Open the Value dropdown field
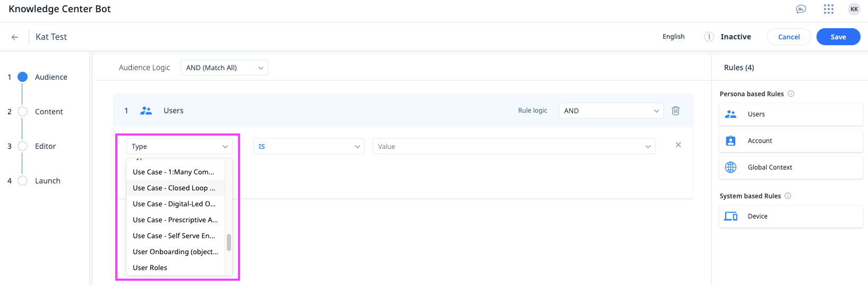The width and height of the screenshot is (868, 285). click(514, 146)
